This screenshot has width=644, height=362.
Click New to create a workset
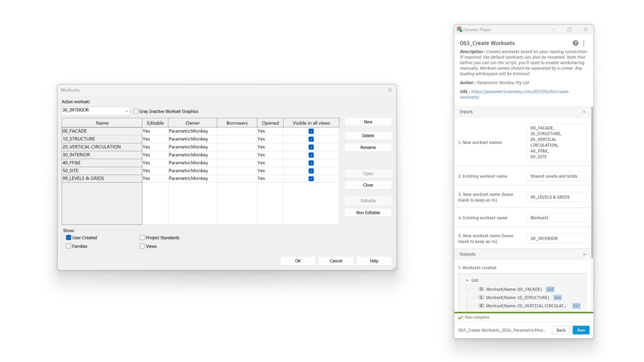point(368,122)
